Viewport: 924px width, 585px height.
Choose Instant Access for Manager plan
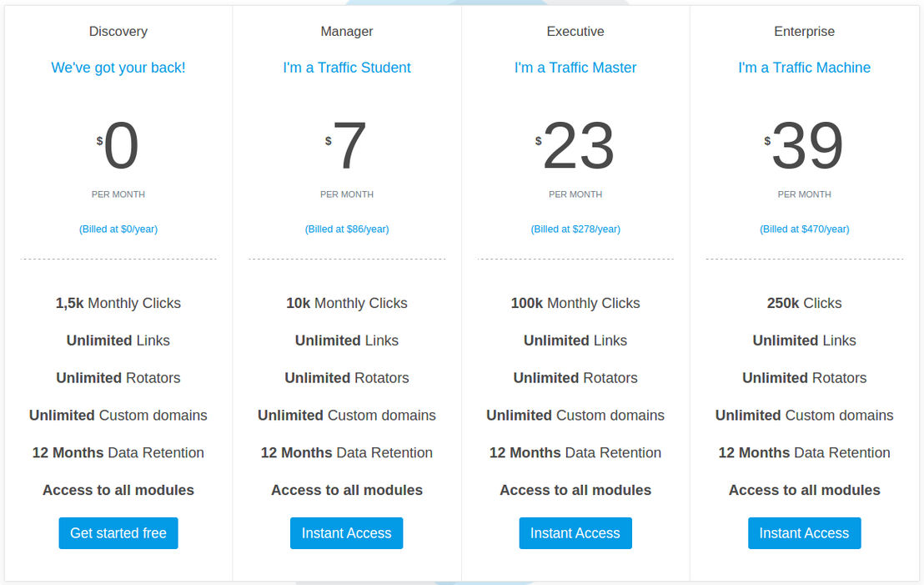pyautogui.click(x=347, y=533)
